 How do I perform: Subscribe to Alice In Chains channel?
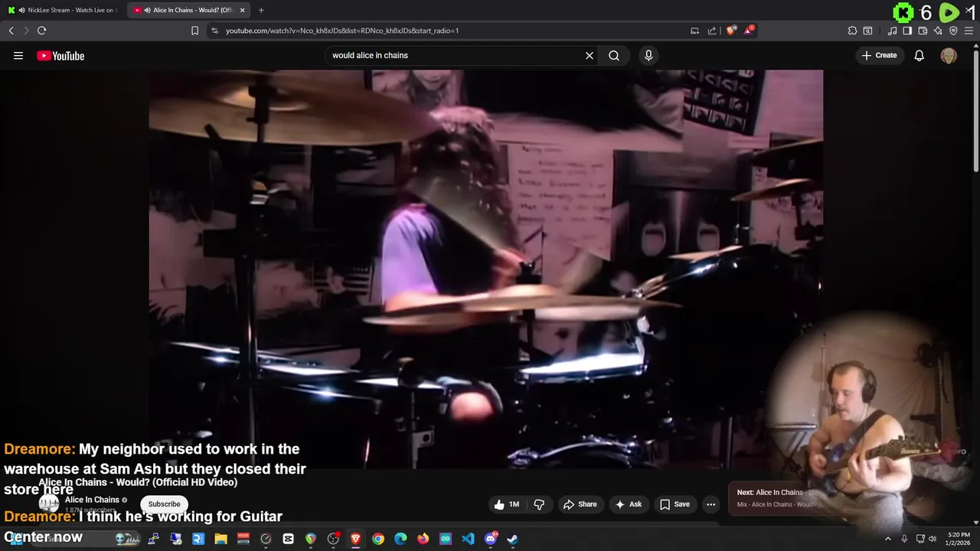[164, 504]
